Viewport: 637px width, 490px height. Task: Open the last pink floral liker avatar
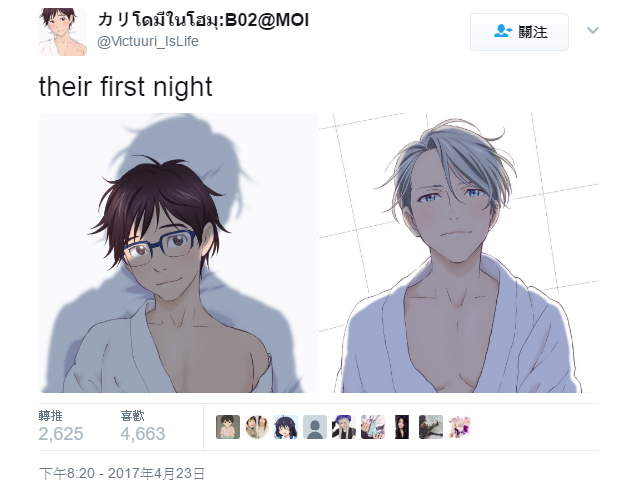(x=460, y=427)
